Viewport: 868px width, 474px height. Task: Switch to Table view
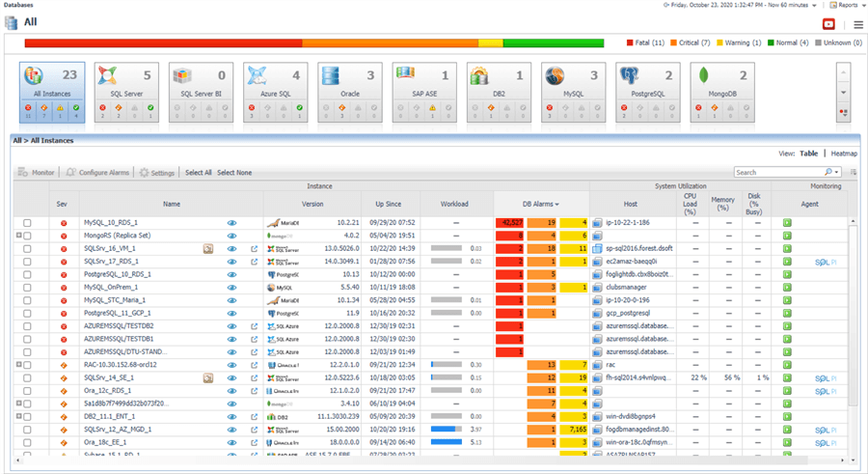[x=808, y=153]
